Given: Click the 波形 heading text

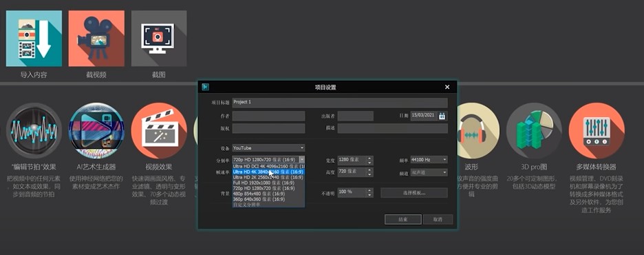Looking at the screenshot, I should [471, 167].
